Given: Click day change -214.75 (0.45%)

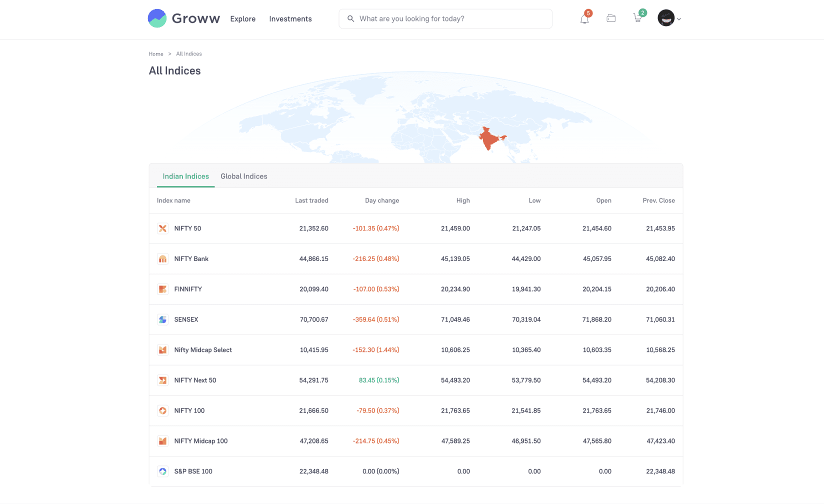Looking at the screenshot, I should click(x=376, y=441).
